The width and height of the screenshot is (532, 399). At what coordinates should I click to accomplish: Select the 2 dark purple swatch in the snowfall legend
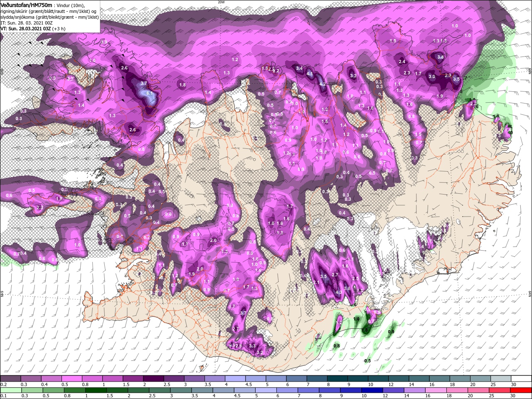[153, 379]
